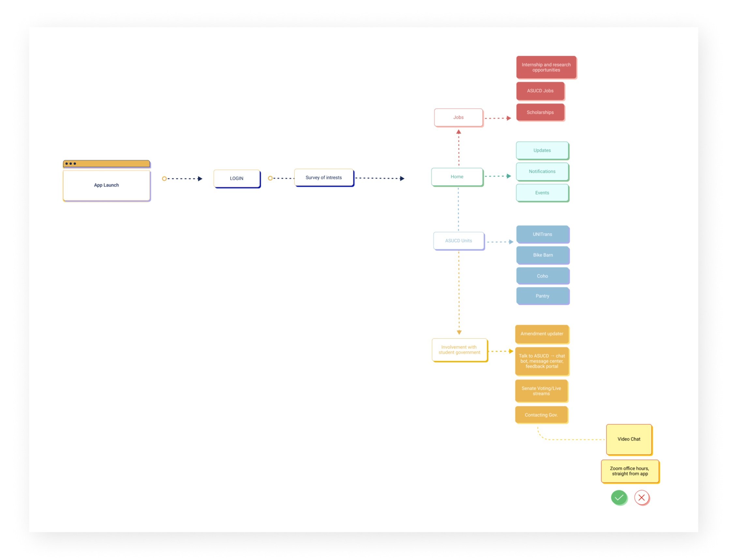The height and width of the screenshot is (560, 730).
Task: Click the Survey of intrests box
Action: 323,177
